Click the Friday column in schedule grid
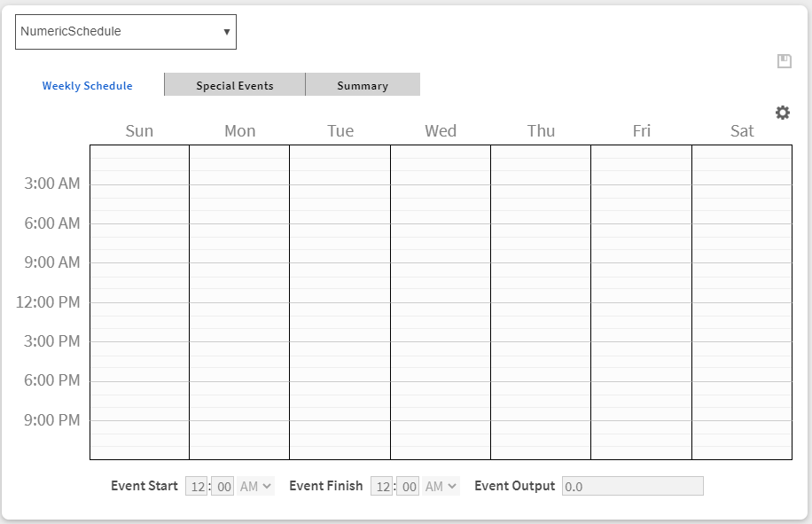The height and width of the screenshot is (524, 812). pyautogui.click(x=642, y=301)
